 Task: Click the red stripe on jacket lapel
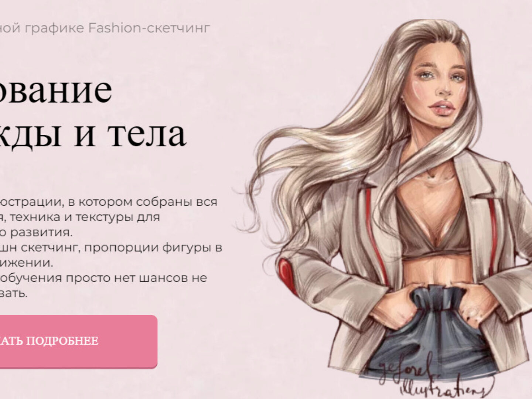pos(374,236)
